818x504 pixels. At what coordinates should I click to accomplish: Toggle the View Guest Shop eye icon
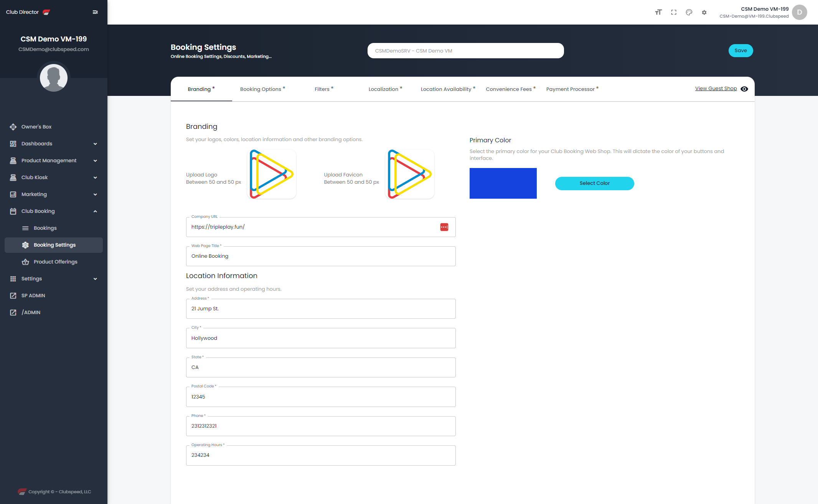(744, 89)
